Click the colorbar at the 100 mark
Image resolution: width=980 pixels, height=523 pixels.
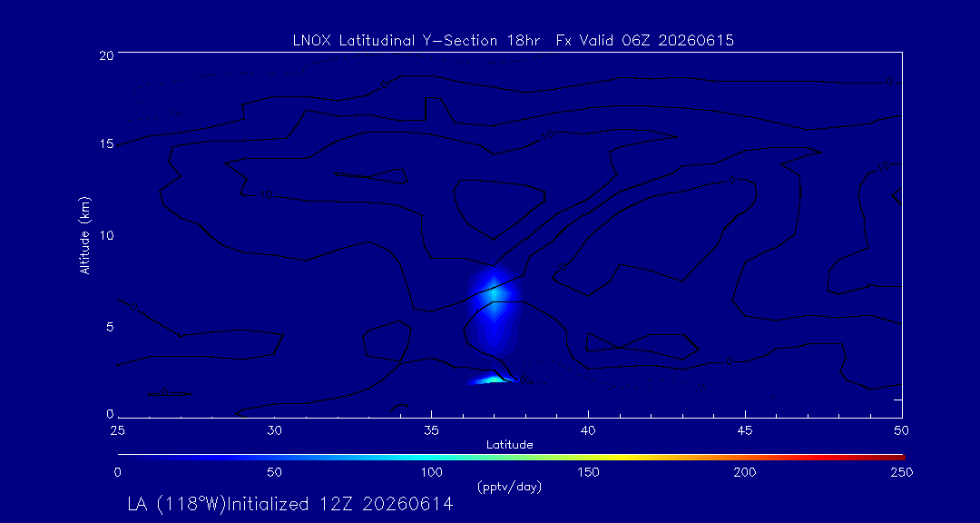(432, 457)
